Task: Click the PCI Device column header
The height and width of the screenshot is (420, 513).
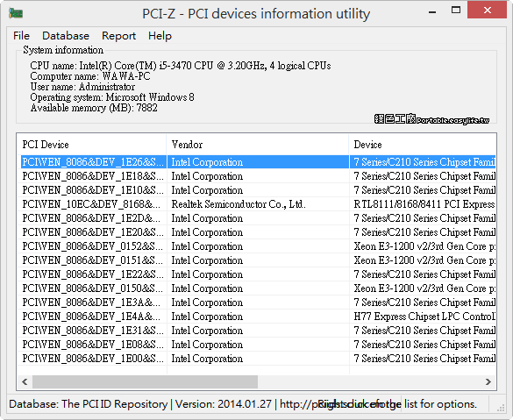Action: tap(91, 145)
